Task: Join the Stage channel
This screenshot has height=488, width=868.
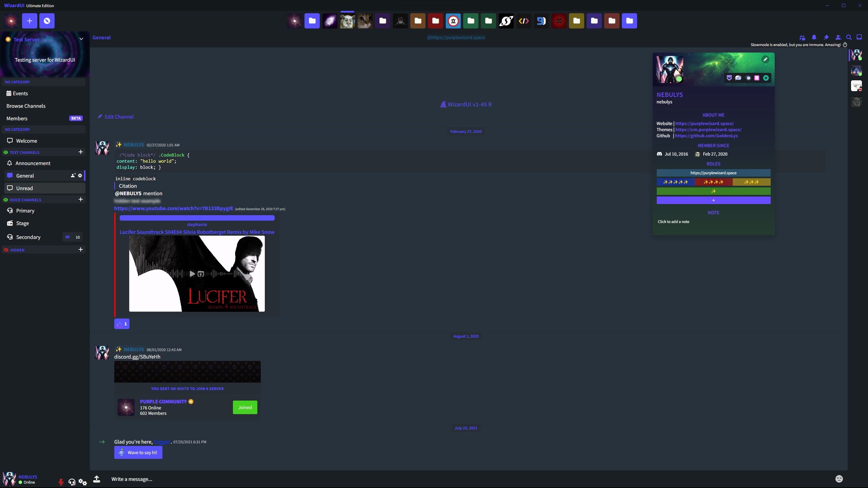Action: coord(44,223)
